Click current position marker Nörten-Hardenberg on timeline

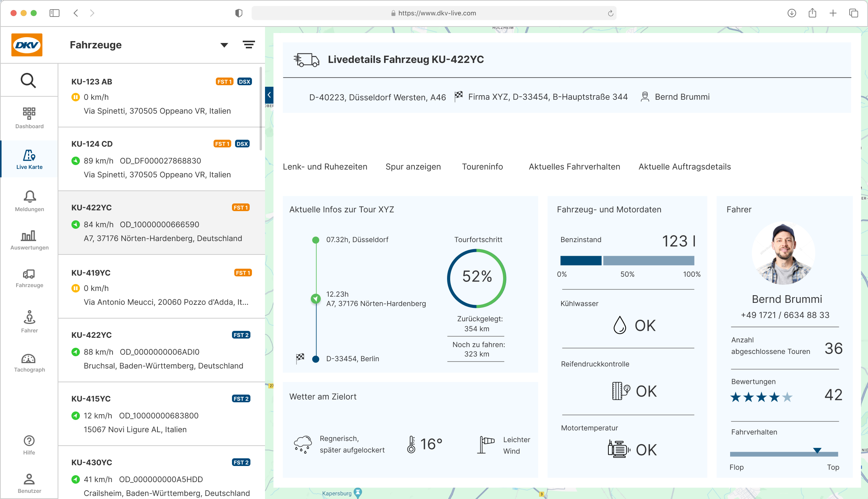click(x=316, y=299)
